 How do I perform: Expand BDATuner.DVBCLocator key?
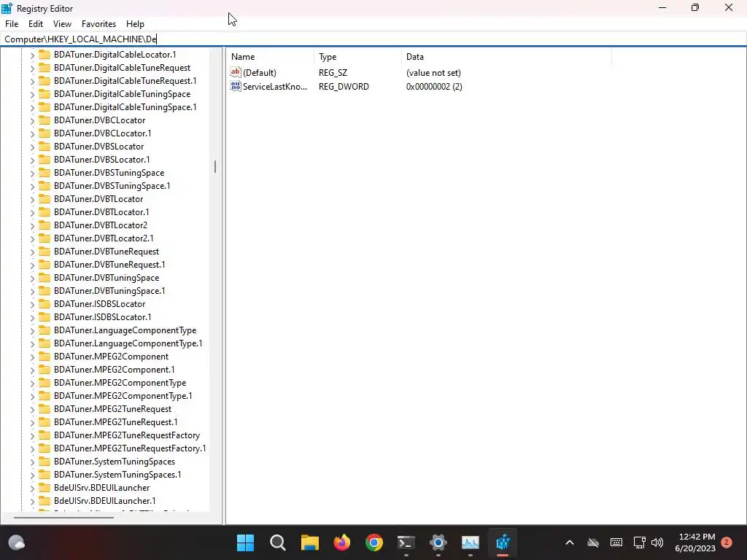point(32,120)
